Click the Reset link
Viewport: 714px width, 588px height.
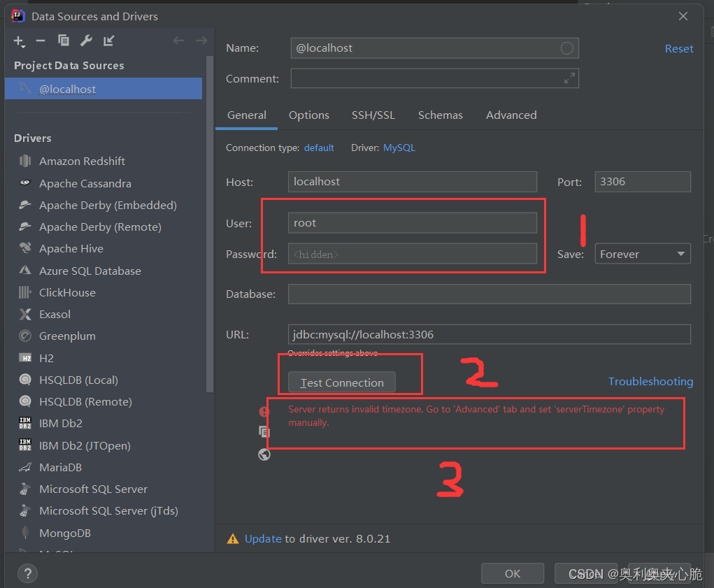(x=679, y=49)
